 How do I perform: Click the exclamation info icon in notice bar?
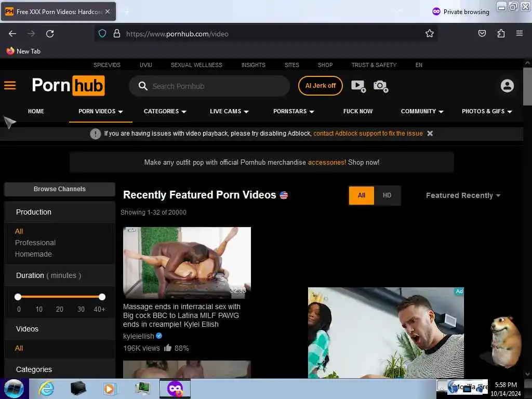[x=96, y=134]
